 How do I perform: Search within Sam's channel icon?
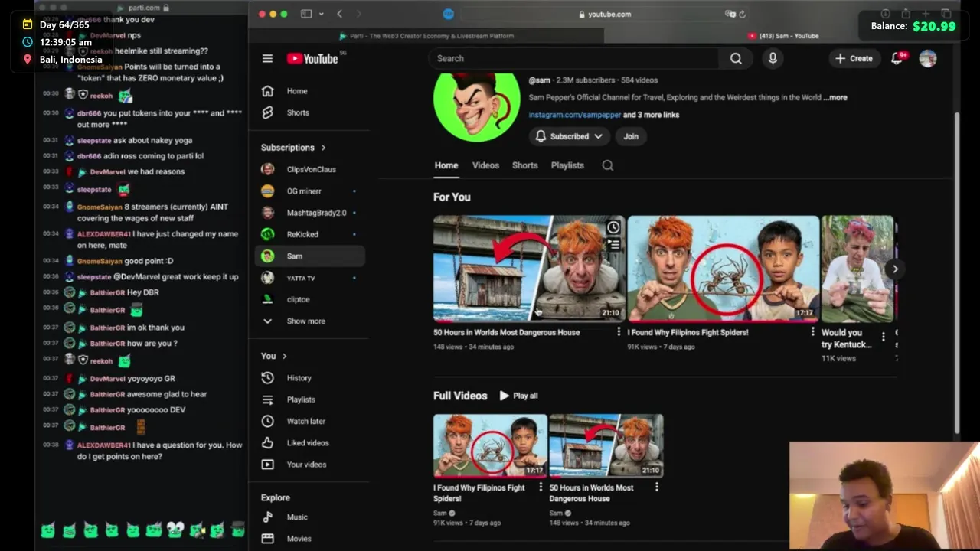[x=608, y=165]
